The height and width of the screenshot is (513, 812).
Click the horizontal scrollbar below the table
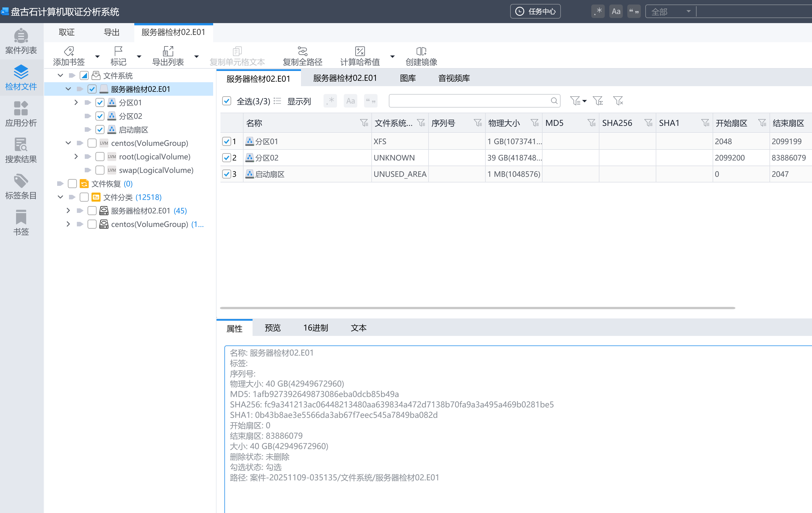[477, 308]
